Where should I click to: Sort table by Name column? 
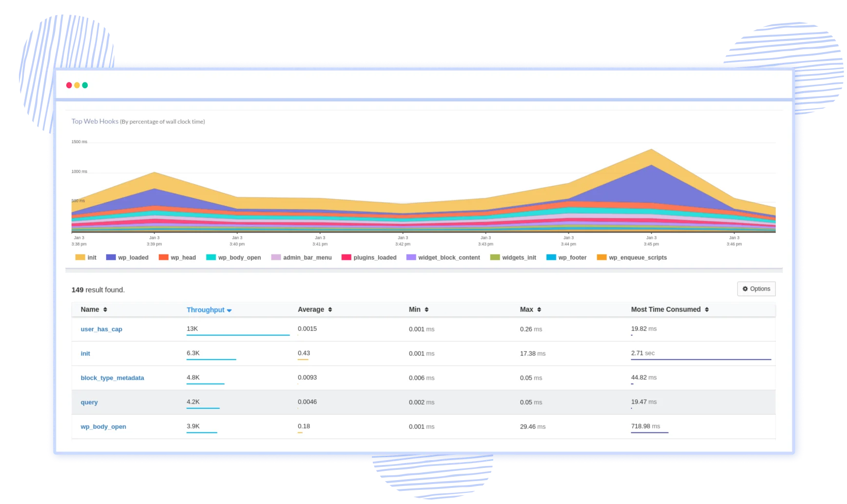tap(94, 310)
